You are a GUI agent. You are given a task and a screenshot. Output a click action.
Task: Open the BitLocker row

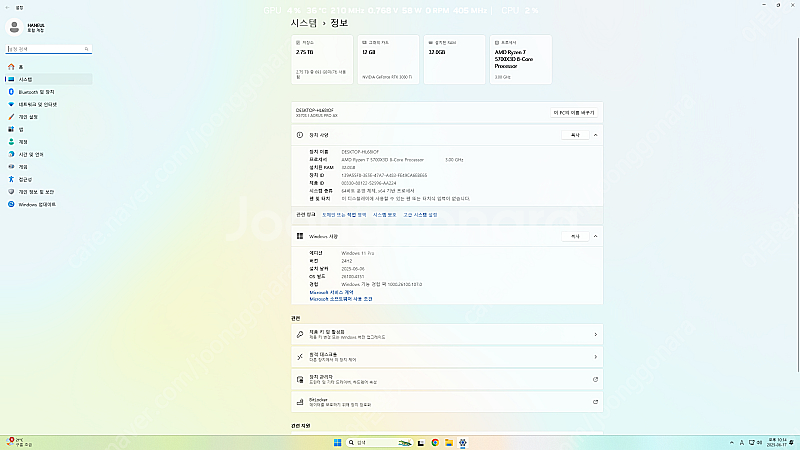pos(447,402)
